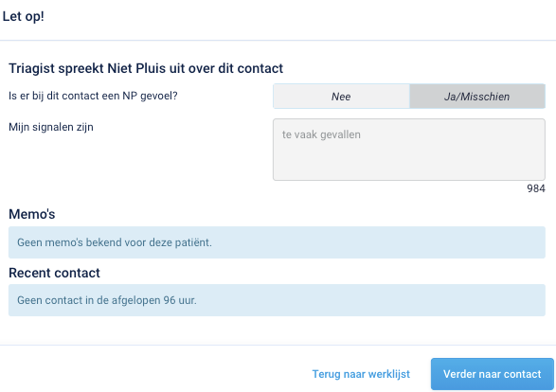Click the "Recent contact" section heading
556x392 pixels.
[x=54, y=273]
